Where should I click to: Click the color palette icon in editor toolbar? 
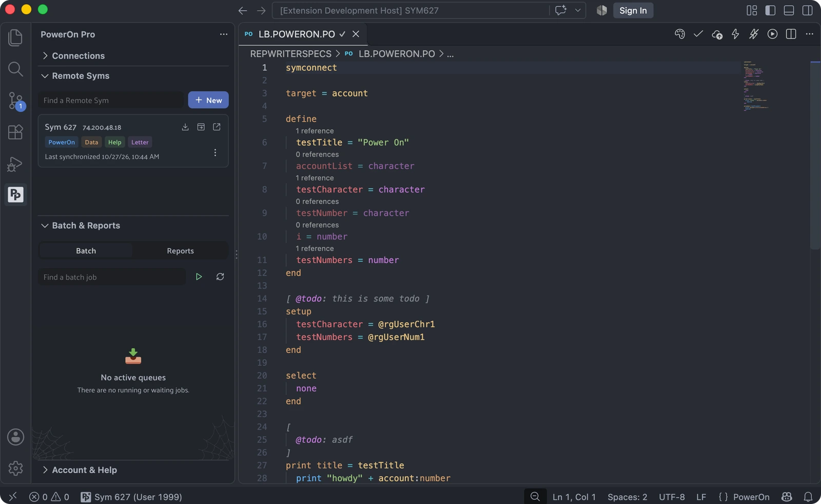(x=680, y=34)
